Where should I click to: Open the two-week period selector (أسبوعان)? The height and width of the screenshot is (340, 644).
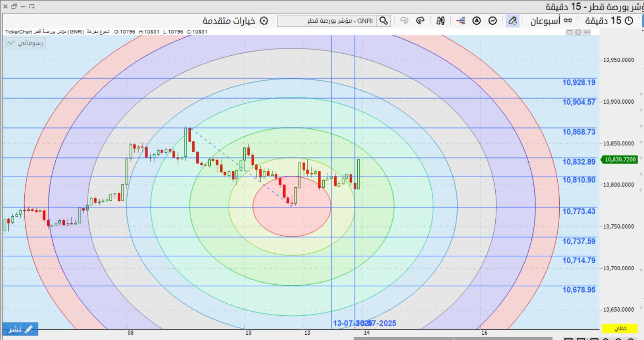tap(551, 21)
